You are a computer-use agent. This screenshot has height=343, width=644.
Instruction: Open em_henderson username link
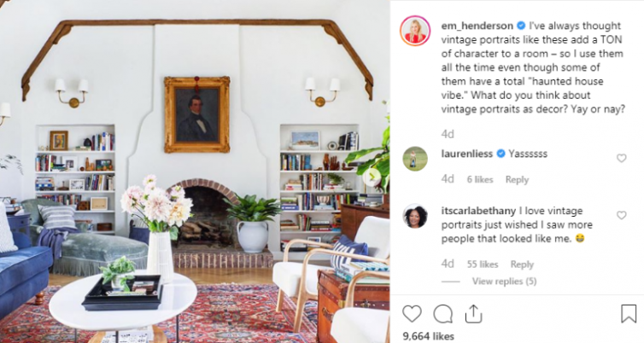(x=477, y=26)
